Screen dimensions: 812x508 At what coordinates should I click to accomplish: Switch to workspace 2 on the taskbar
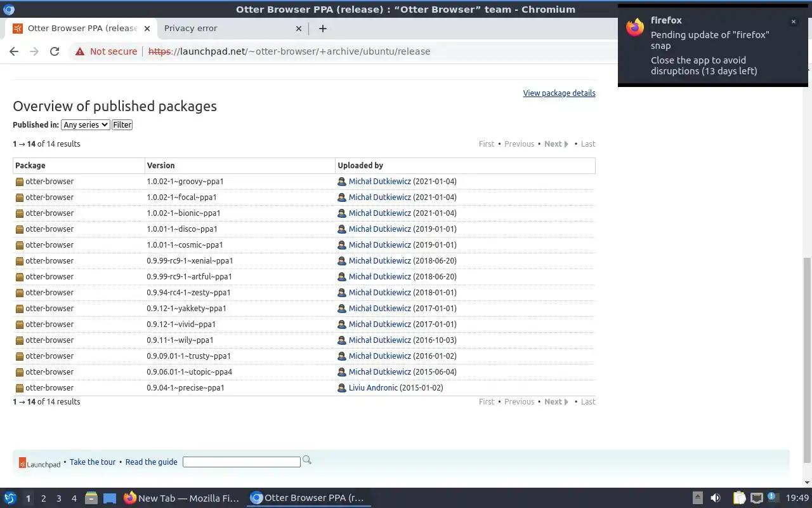[43, 498]
